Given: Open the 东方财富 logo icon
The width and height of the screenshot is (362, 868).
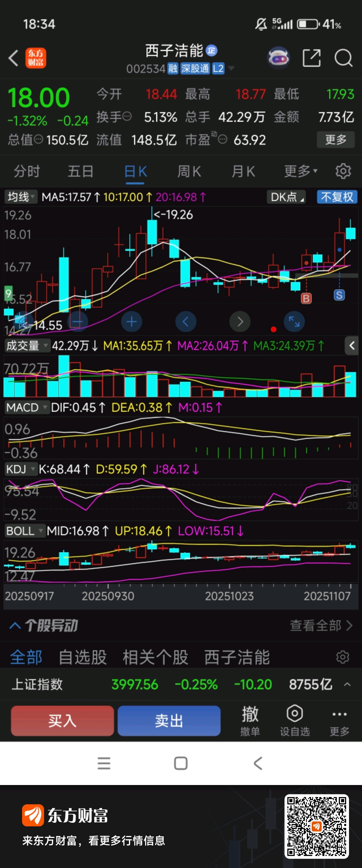Looking at the screenshot, I should tap(36, 58).
